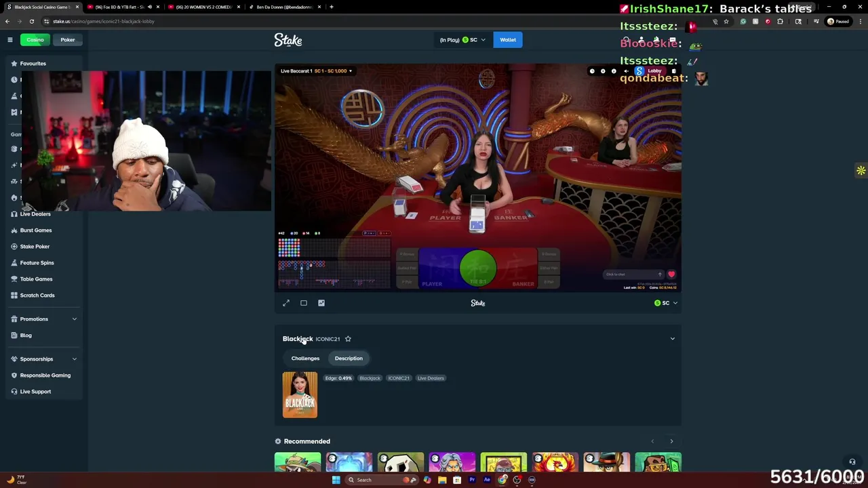Reload the page in browser toolbar
This screenshot has height=488, width=868.
(x=31, y=21)
